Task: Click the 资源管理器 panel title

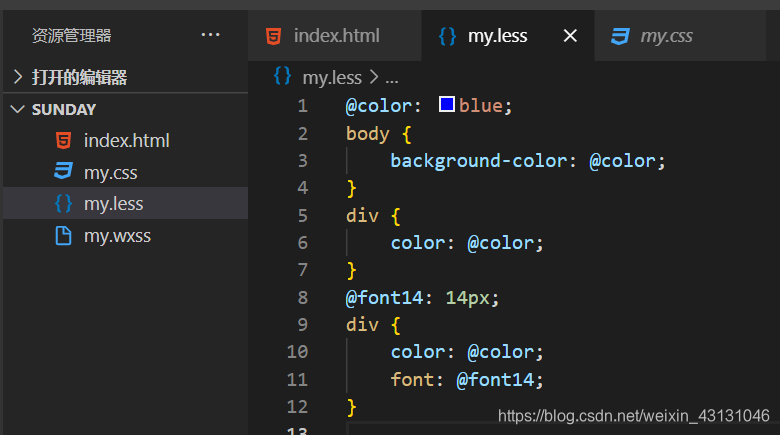Action: (x=72, y=35)
